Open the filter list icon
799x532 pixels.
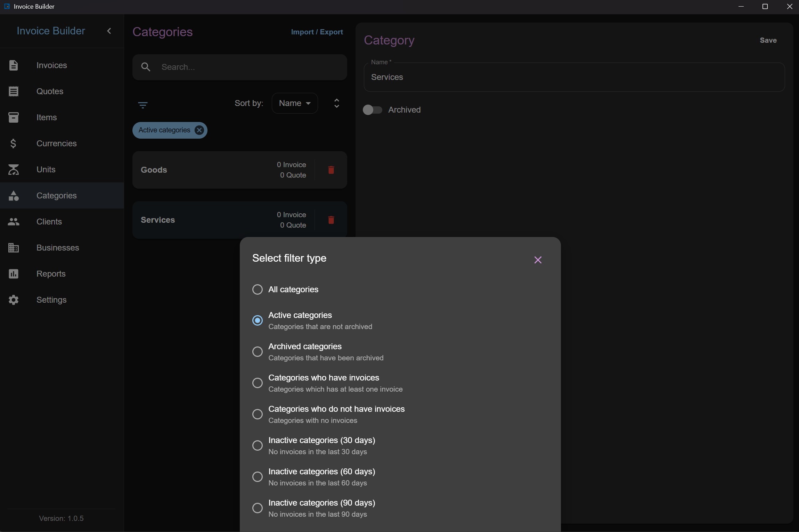click(143, 105)
